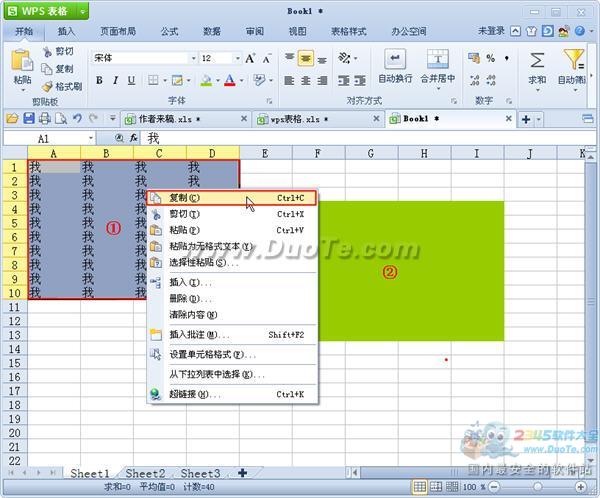600x498 pixels.
Task: Open the 公式 ribbon tab
Action: 169,31
